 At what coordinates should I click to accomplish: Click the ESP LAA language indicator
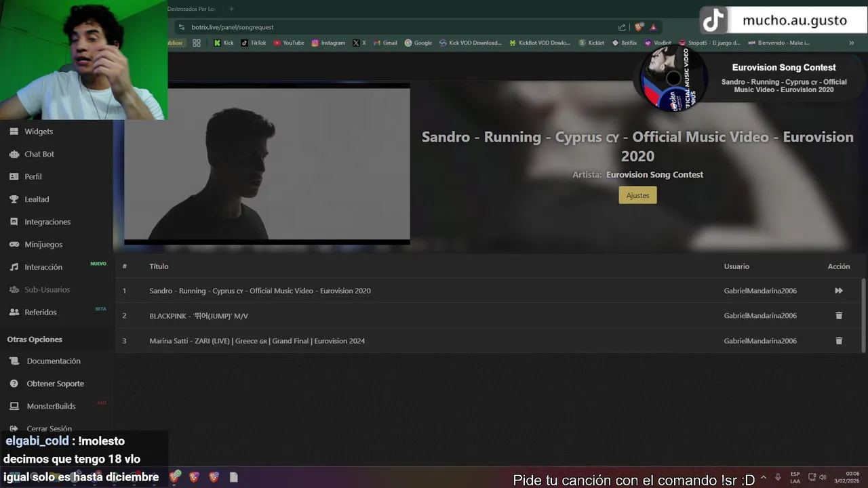[x=795, y=477]
